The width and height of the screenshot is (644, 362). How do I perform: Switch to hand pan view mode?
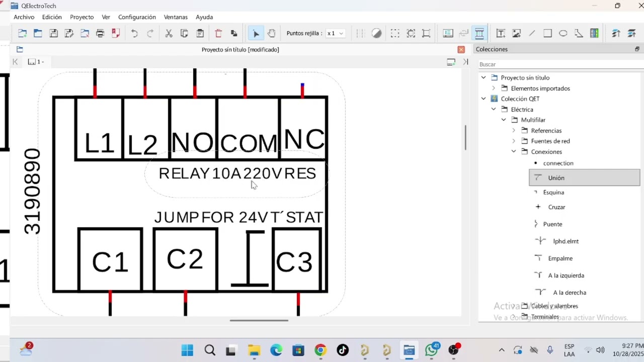(271, 33)
